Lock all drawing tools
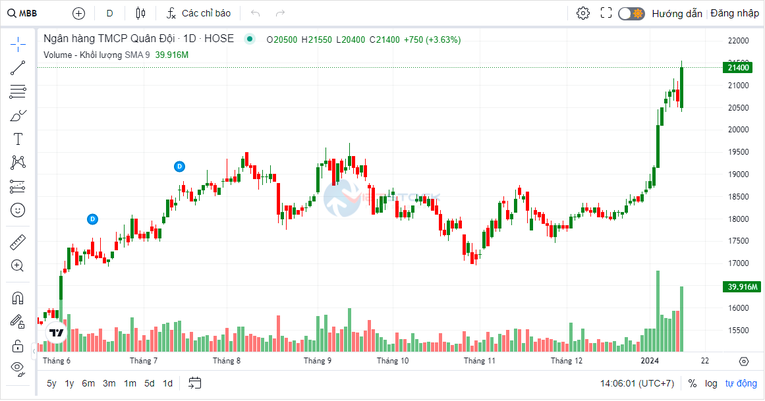Image resolution: width=765 pixels, height=401 pixels. pos(18,346)
